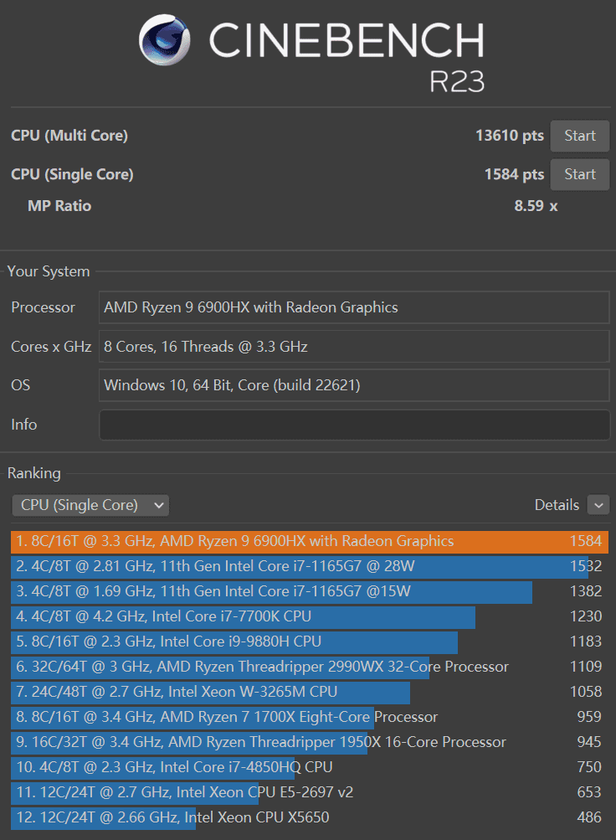This screenshot has width=616, height=840.
Task: Select the Ryzen 7 1700X ranking row
Action: click(x=308, y=717)
